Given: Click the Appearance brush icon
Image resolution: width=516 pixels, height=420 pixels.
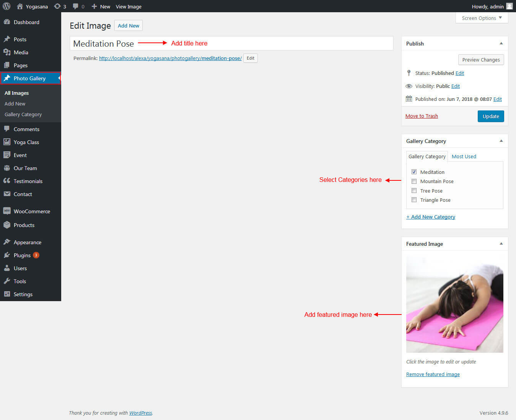Looking at the screenshot, I should tap(7, 242).
